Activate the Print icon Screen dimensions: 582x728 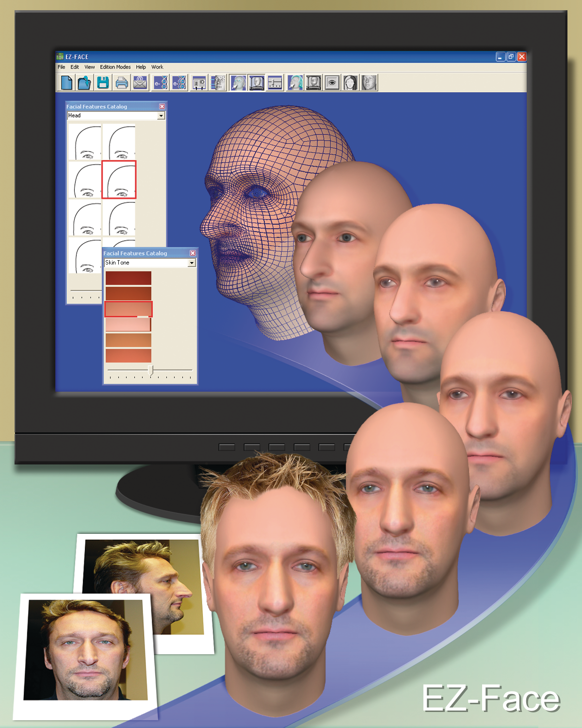(x=122, y=83)
